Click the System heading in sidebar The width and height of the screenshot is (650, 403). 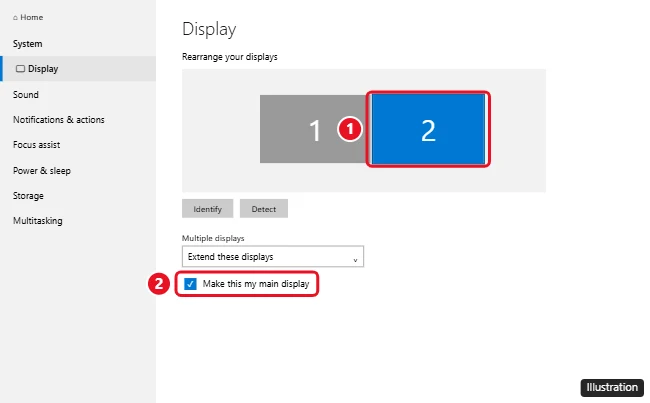coord(27,44)
